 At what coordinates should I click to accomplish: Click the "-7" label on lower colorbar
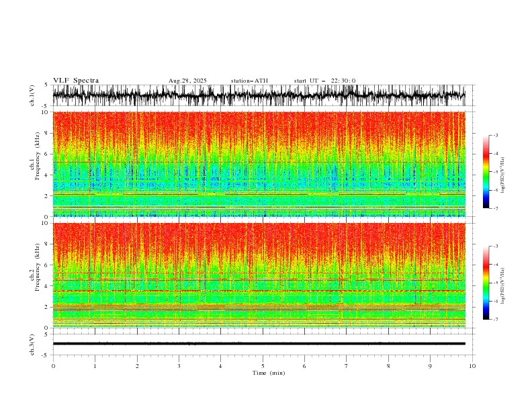tap(495, 320)
